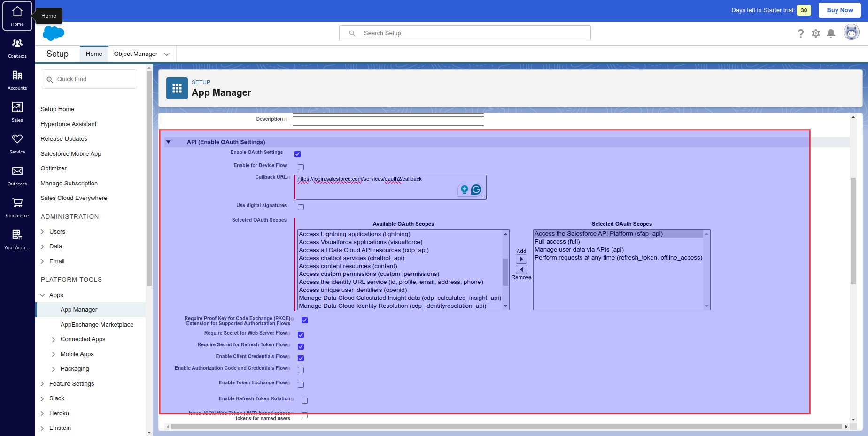Open Service in the left navigation bar

17,144
